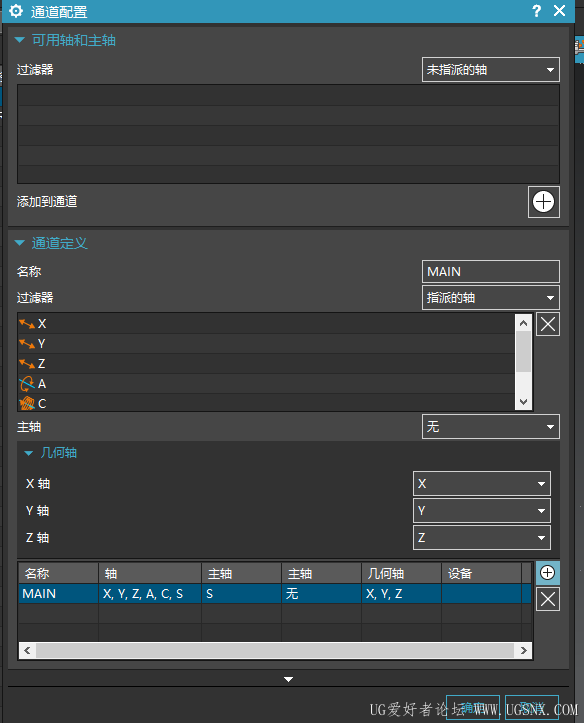Remove selected axis with X button beside list
This screenshot has height=723, width=584.
[548, 324]
